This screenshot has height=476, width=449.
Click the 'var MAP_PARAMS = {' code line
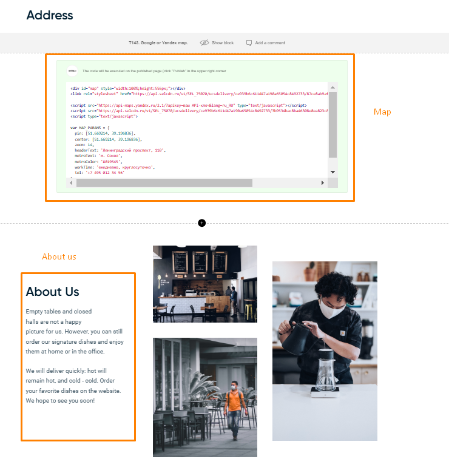tap(90, 128)
